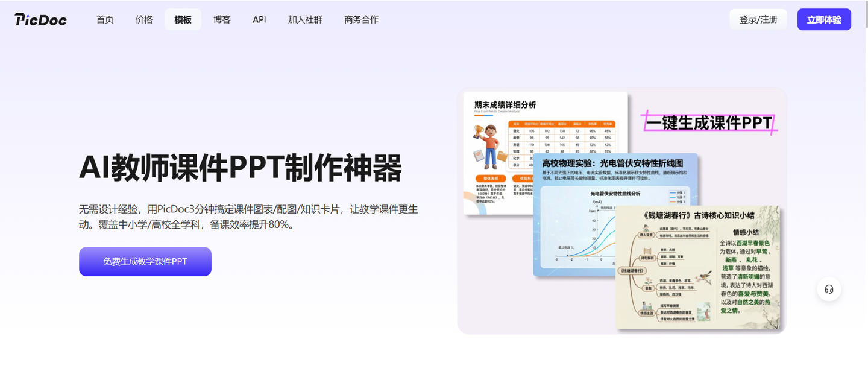Click the 一键生成课件PPT banner text

tap(709, 122)
